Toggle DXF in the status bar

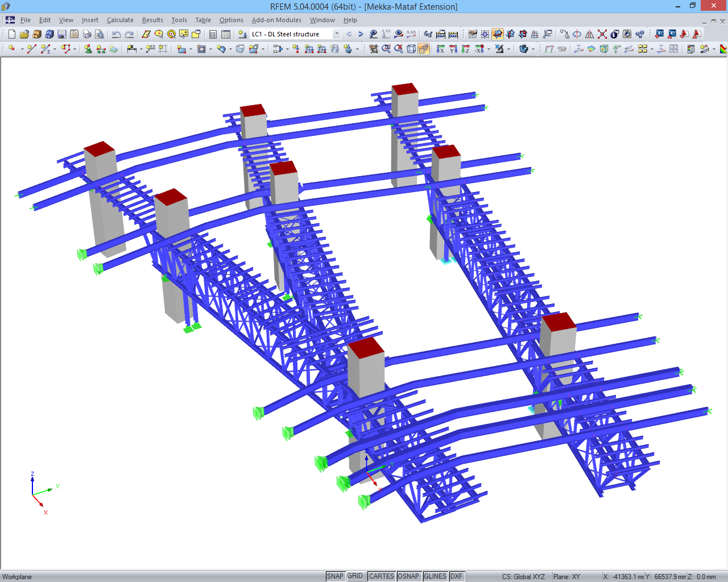coord(457,576)
